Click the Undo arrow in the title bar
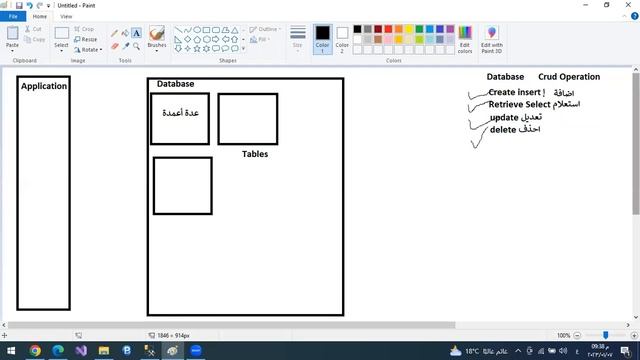This screenshot has height=360, width=640. (x=29, y=5)
